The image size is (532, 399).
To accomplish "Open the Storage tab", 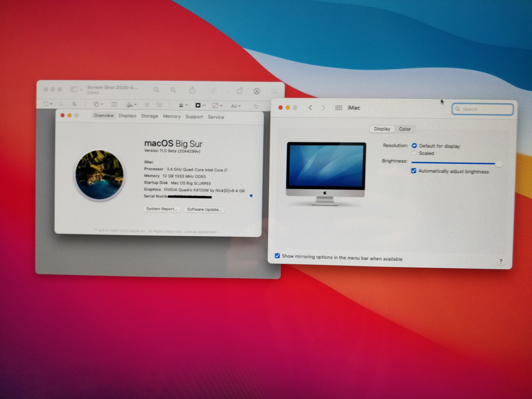I will pyautogui.click(x=149, y=116).
